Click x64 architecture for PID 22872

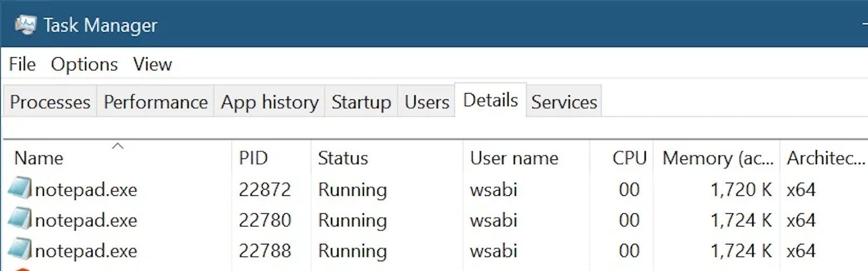pyautogui.click(x=801, y=190)
